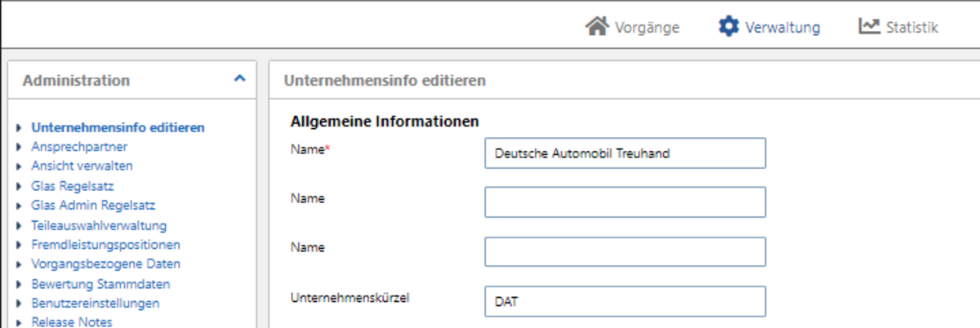This screenshot has width=980, height=328.
Task: Click arrow bullet beside Vorgangsbezogene Daten
Action: [18, 265]
